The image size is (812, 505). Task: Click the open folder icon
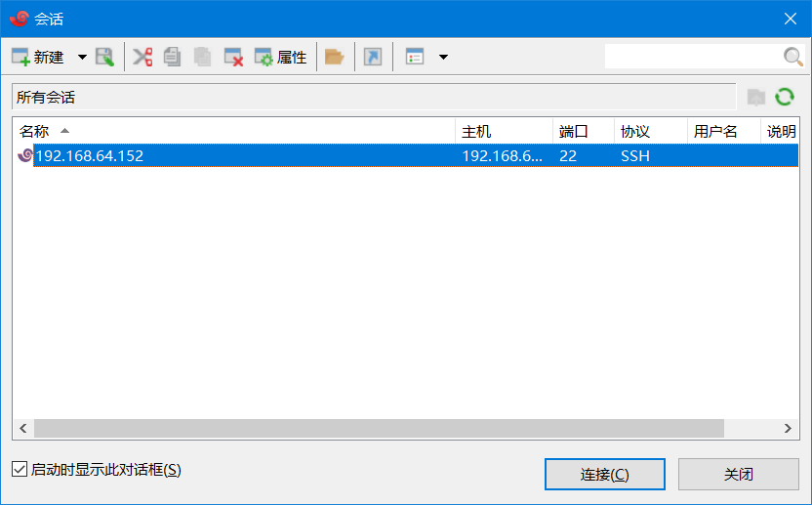point(335,57)
